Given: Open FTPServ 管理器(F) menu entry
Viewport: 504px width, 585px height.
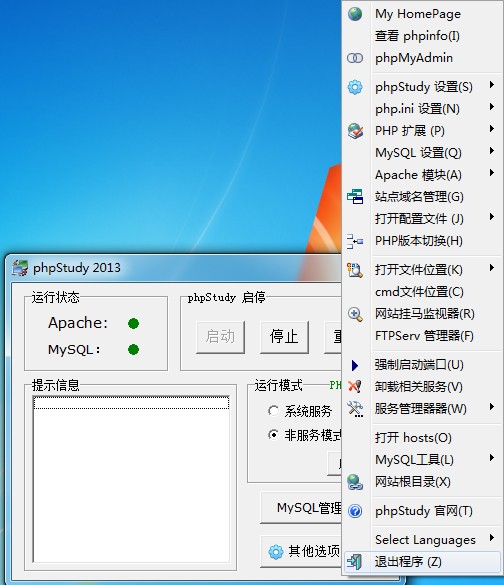Looking at the screenshot, I should (422, 336).
